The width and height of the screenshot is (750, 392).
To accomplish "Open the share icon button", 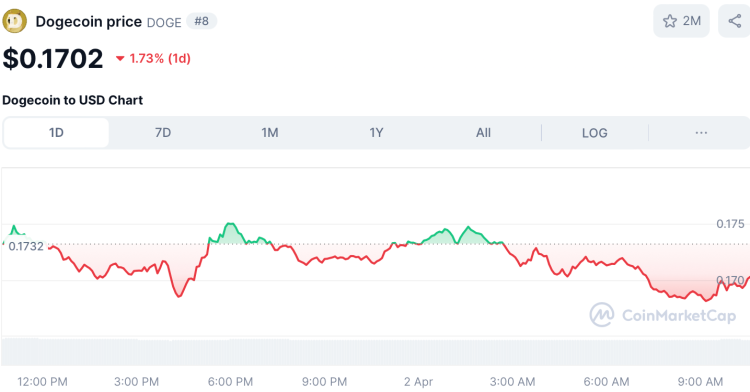I will [x=735, y=21].
